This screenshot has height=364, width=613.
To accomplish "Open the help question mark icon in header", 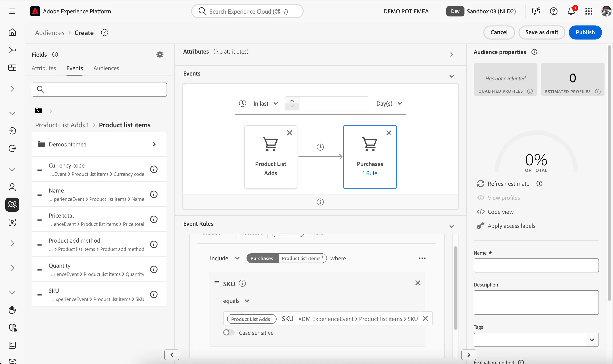I will [x=554, y=11].
